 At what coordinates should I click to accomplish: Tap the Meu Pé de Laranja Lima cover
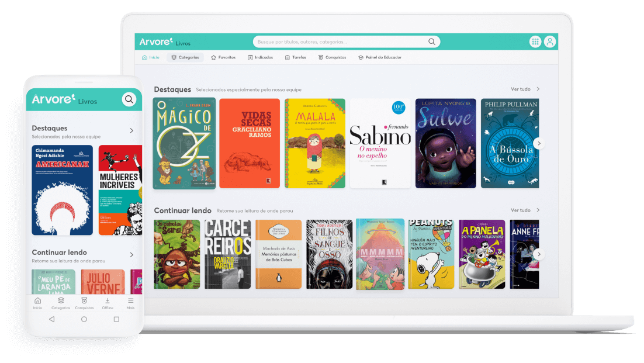point(54,282)
